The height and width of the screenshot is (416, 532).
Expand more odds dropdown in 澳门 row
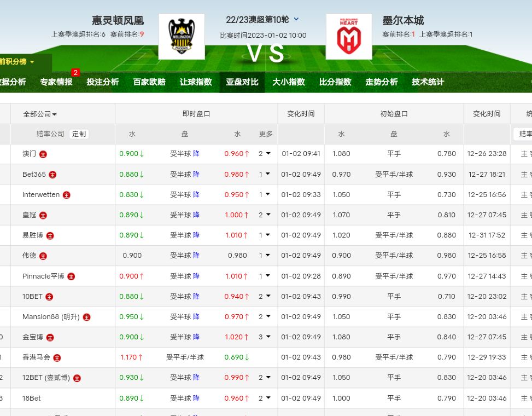pyautogui.click(x=265, y=154)
